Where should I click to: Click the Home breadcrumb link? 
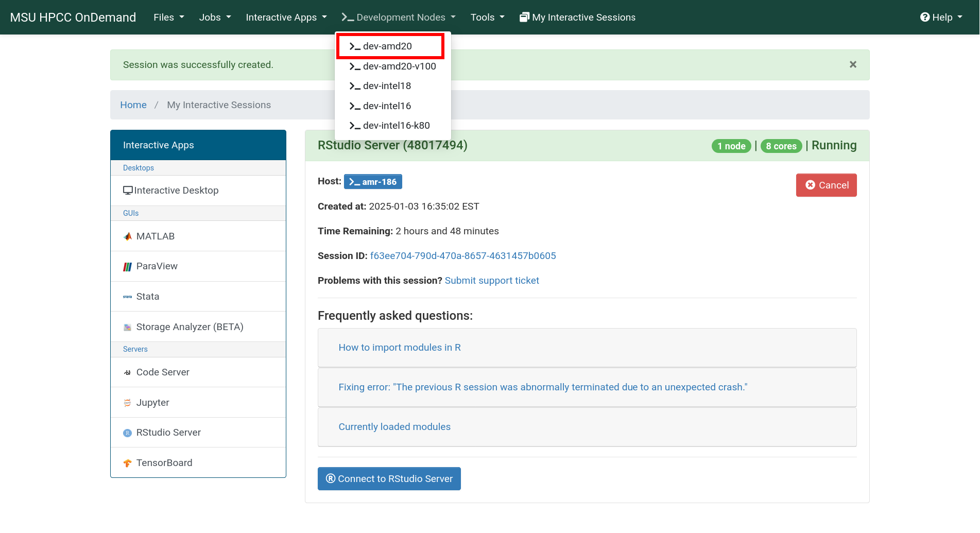133,105
